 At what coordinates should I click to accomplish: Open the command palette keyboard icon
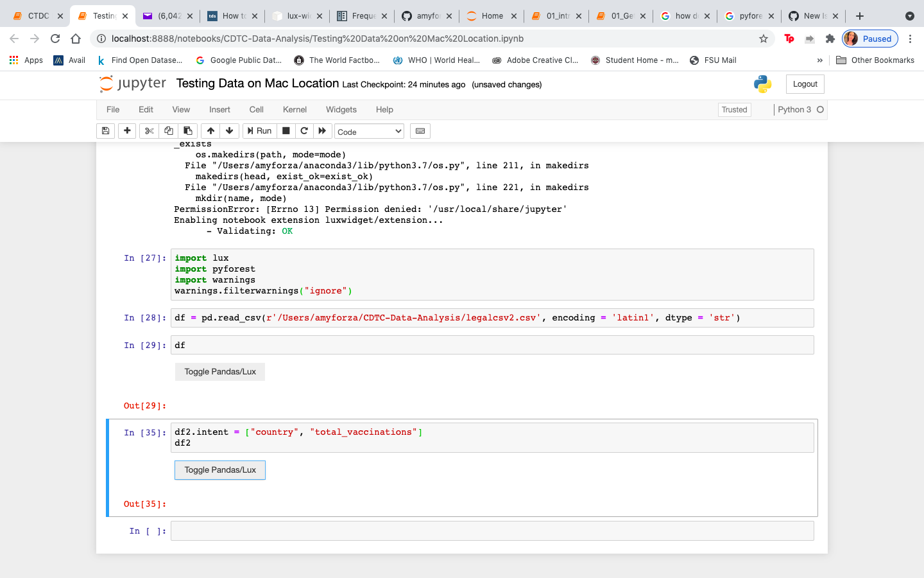[x=420, y=131]
